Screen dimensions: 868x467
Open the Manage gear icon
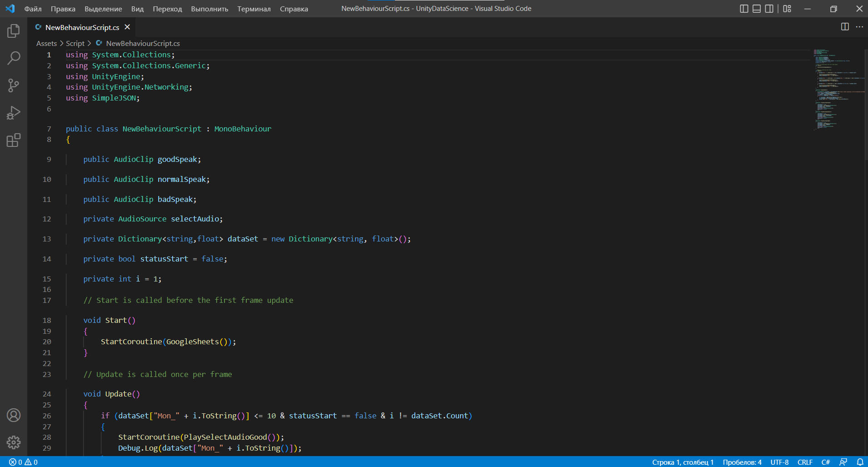pos(13,442)
